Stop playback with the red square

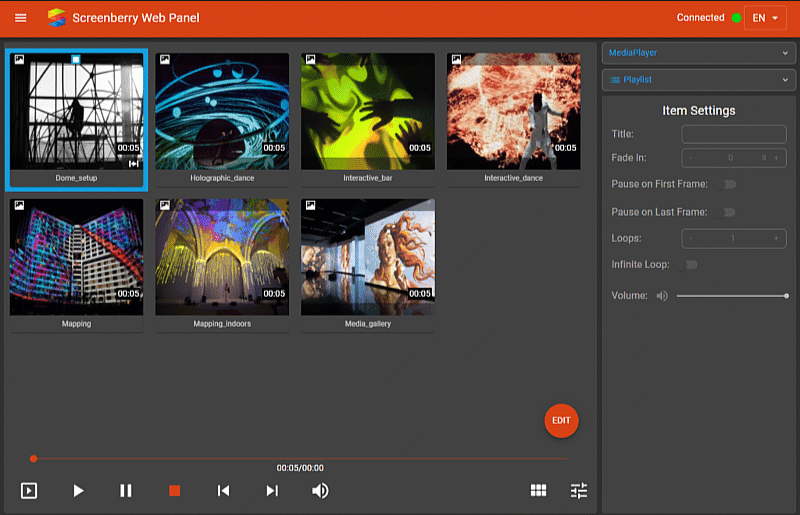(x=174, y=491)
